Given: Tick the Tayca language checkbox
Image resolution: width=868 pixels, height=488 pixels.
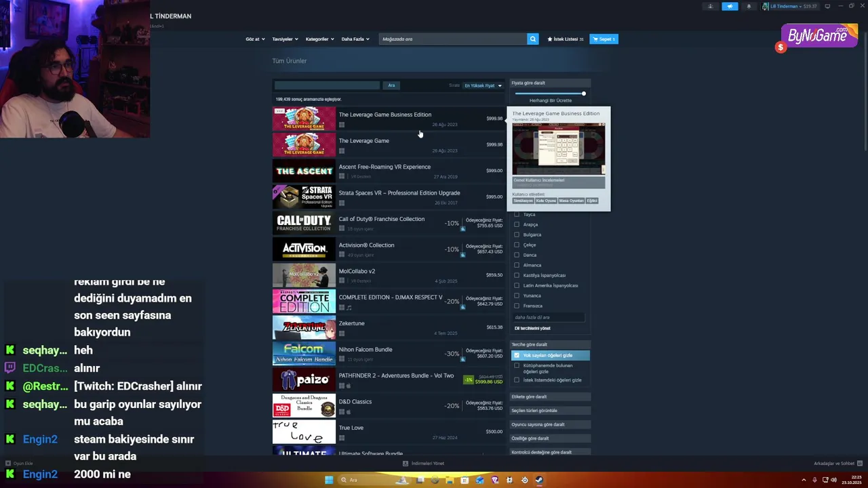Looking at the screenshot, I should (517, 214).
